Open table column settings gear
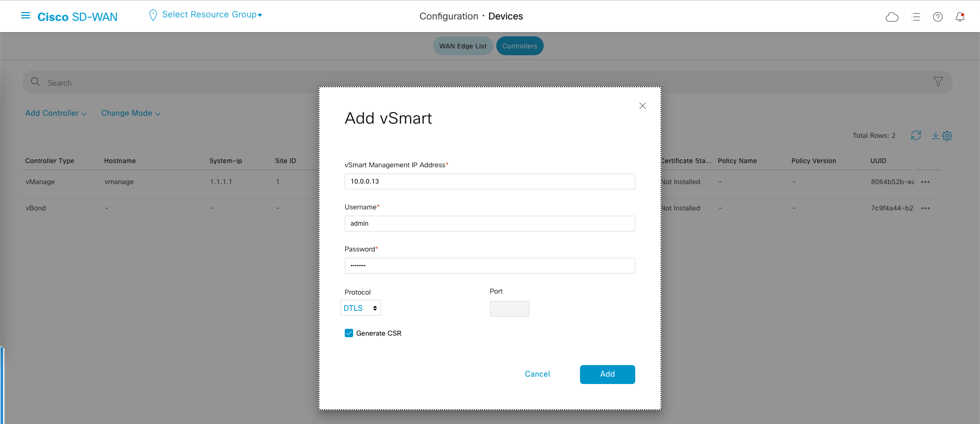The height and width of the screenshot is (424, 980). point(947,136)
